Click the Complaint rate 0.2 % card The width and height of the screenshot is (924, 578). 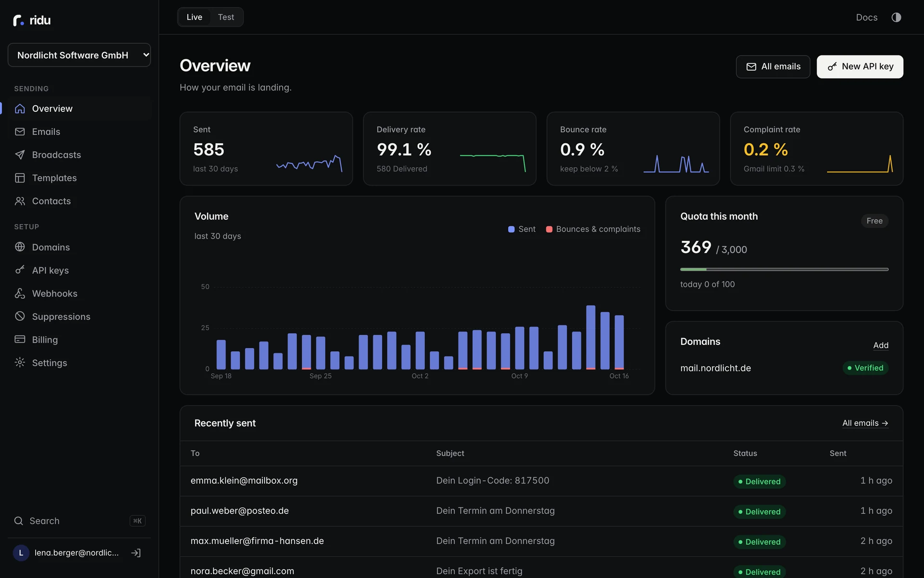[x=816, y=149]
